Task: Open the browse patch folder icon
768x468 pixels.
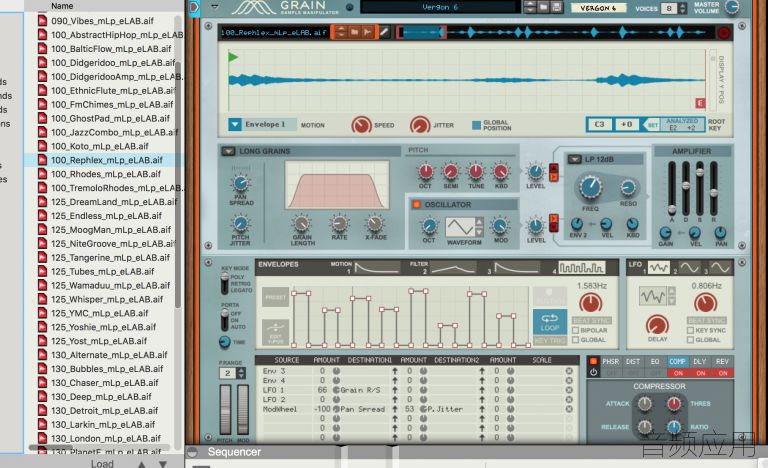Action: pyautogui.click(x=543, y=7)
